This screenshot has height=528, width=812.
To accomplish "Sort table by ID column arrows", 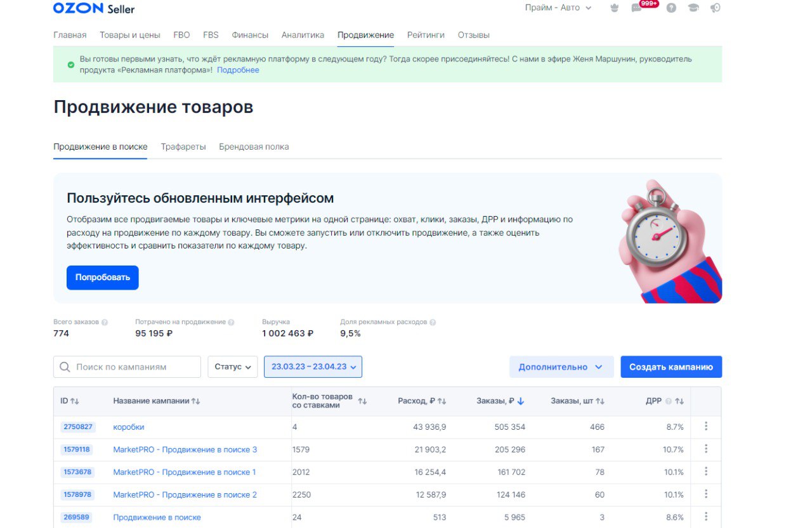I will [75, 401].
